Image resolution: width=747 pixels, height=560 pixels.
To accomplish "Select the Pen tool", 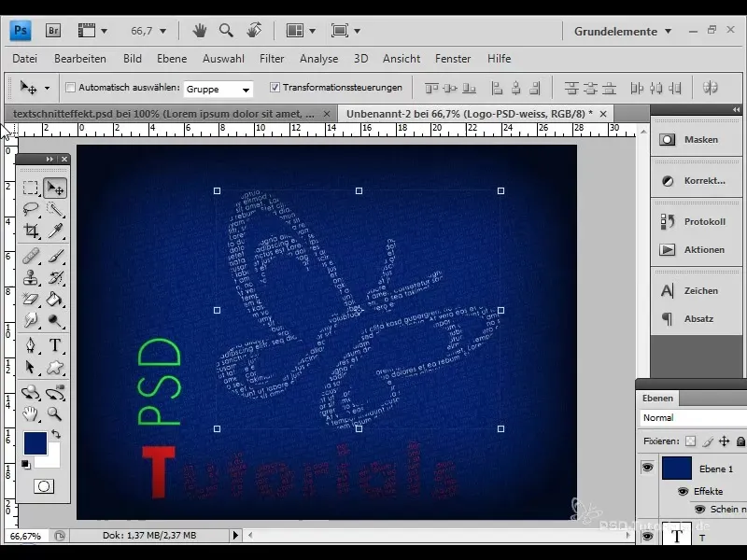I will tap(31, 344).
